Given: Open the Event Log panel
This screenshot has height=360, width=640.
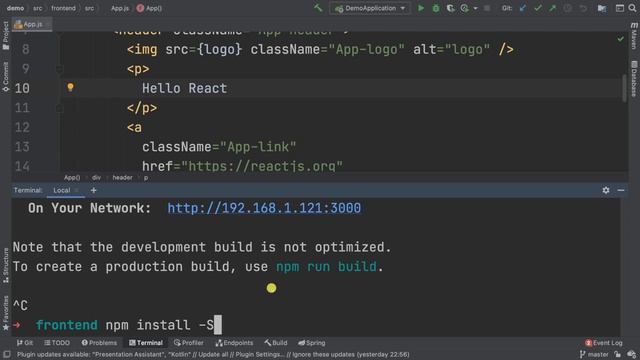Looking at the screenshot, I should (604, 343).
